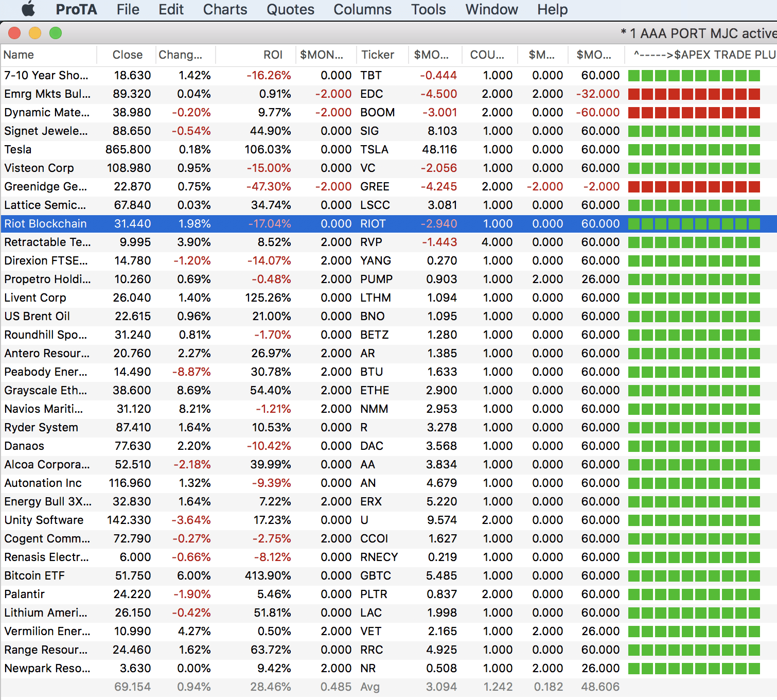777x700 pixels.
Task: Sort by the Ticker column header
Action: pos(383,55)
